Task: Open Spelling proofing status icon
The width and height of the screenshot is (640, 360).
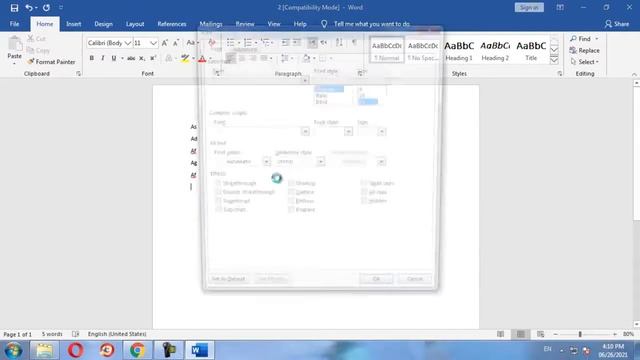Action: click(76, 334)
